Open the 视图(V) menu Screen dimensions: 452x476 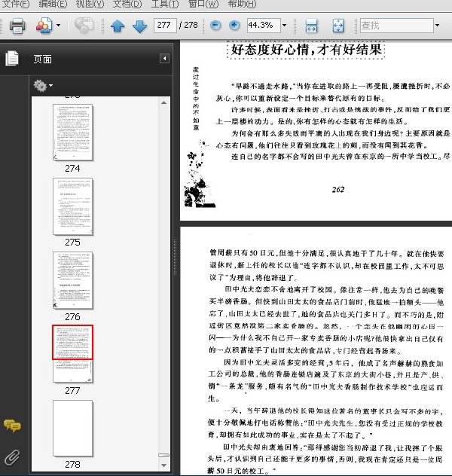[x=90, y=4]
